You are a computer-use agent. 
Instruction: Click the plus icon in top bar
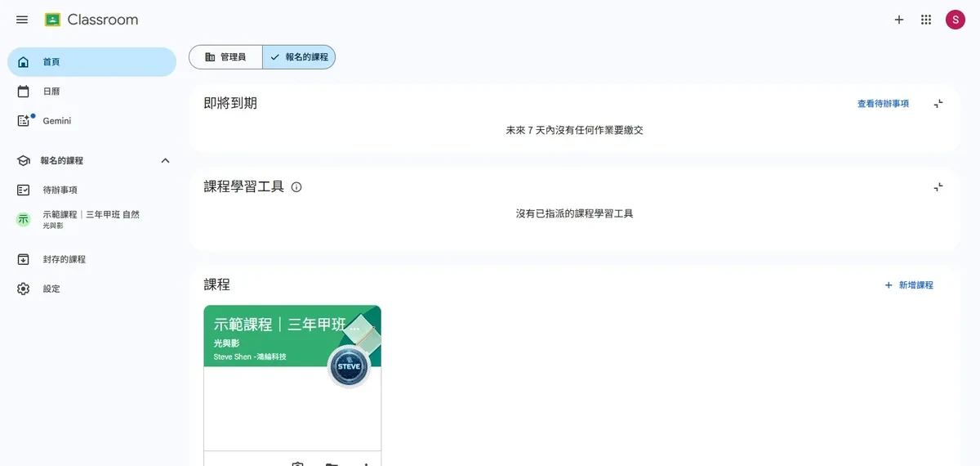pos(899,20)
